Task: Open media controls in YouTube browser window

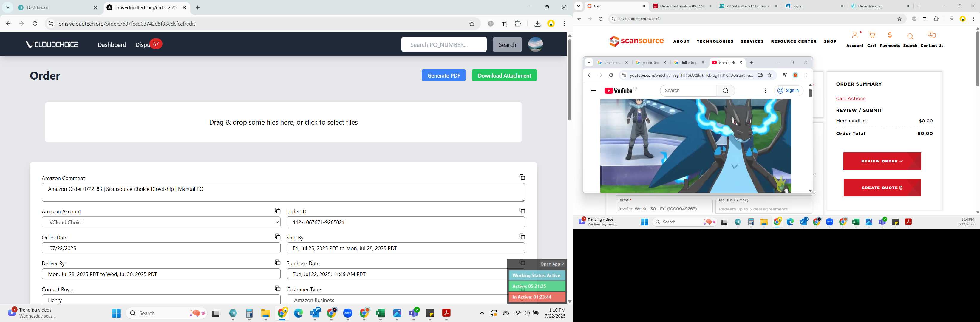Action: point(784,75)
